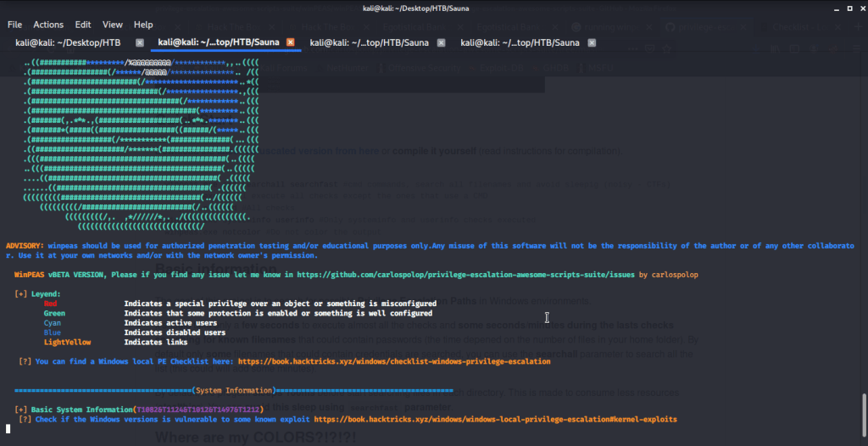Switch to the fourth terminal tab

pos(520,42)
